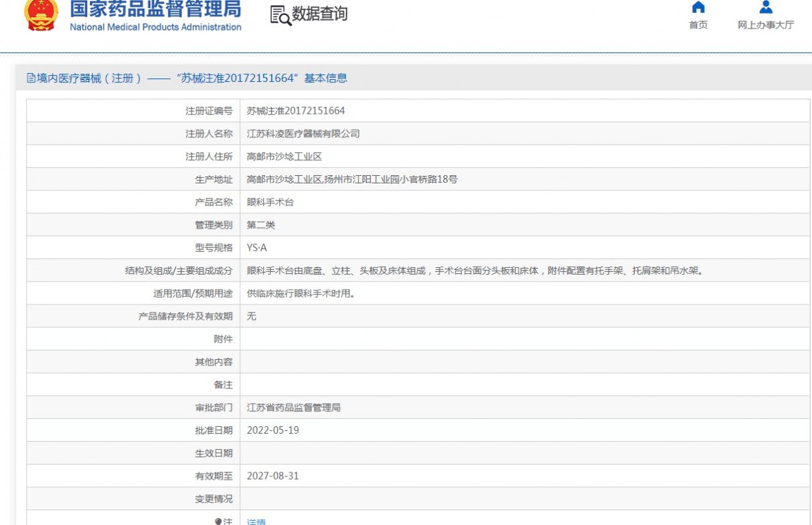Click the 网上办事大厅 label
812x525 pixels.
click(x=766, y=25)
